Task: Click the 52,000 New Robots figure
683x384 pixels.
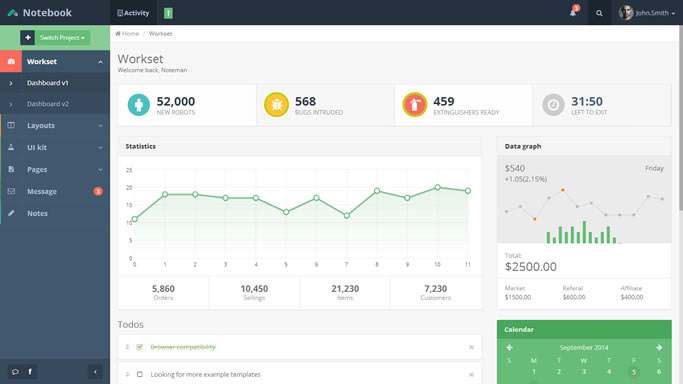Action: [x=176, y=101]
